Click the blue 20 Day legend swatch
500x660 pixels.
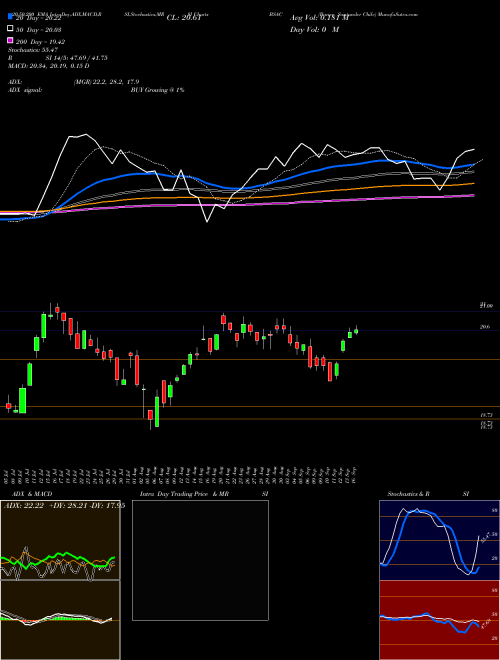[10, 16]
